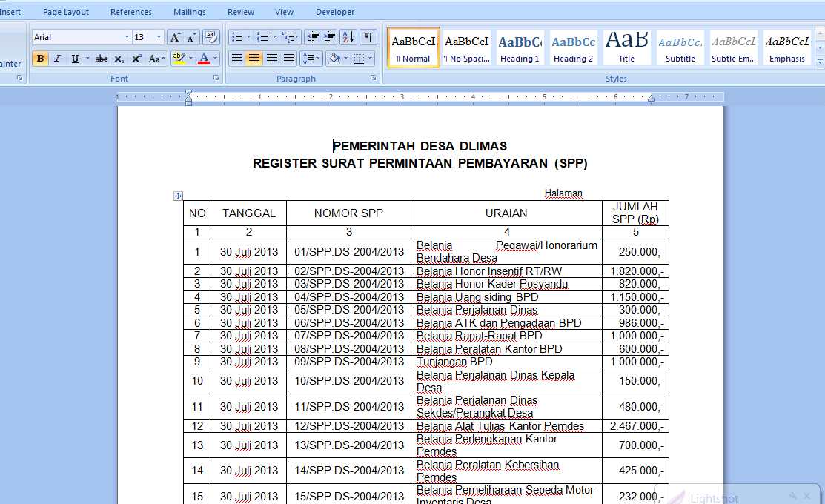Open underline style dropdown arrow

click(87, 59)
